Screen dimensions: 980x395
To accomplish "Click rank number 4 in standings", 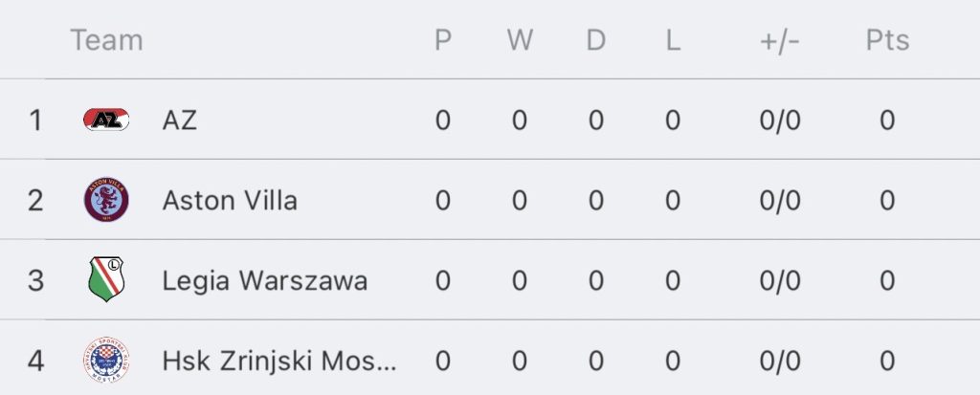I will tap(35, 362).
